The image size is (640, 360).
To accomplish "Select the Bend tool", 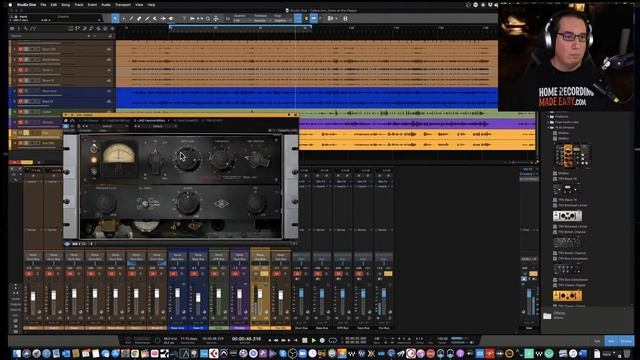I will 163,18.
